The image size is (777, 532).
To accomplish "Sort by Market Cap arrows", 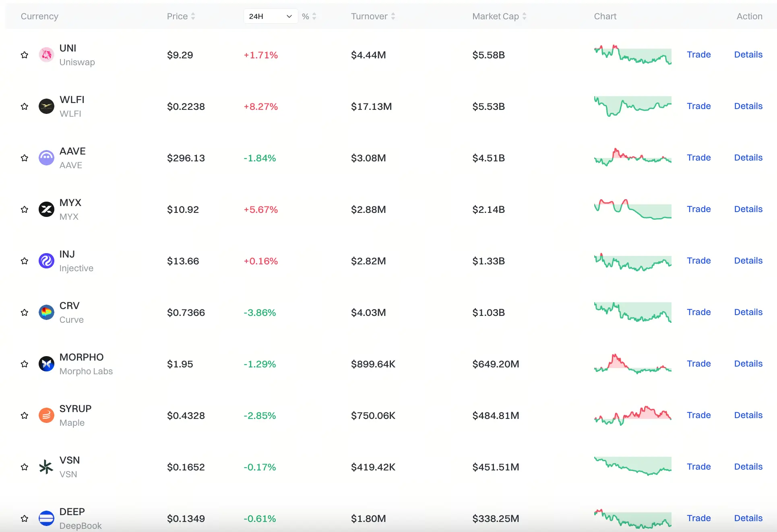I will (524, 16).
